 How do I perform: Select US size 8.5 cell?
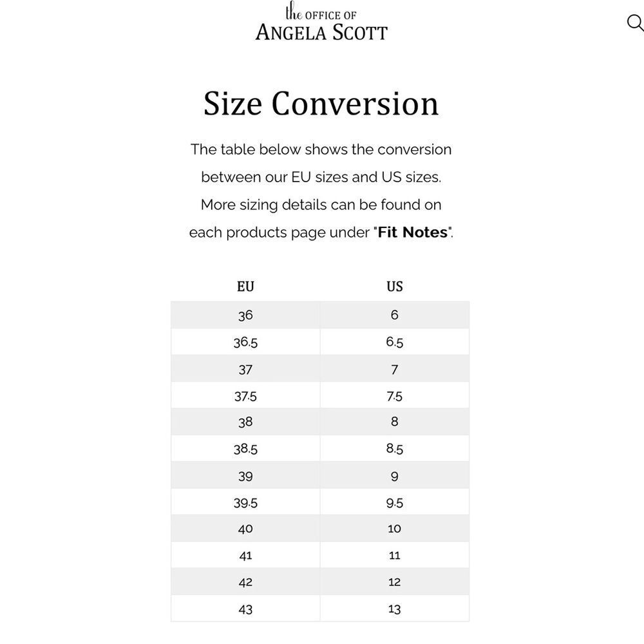[x=395, y=448]
